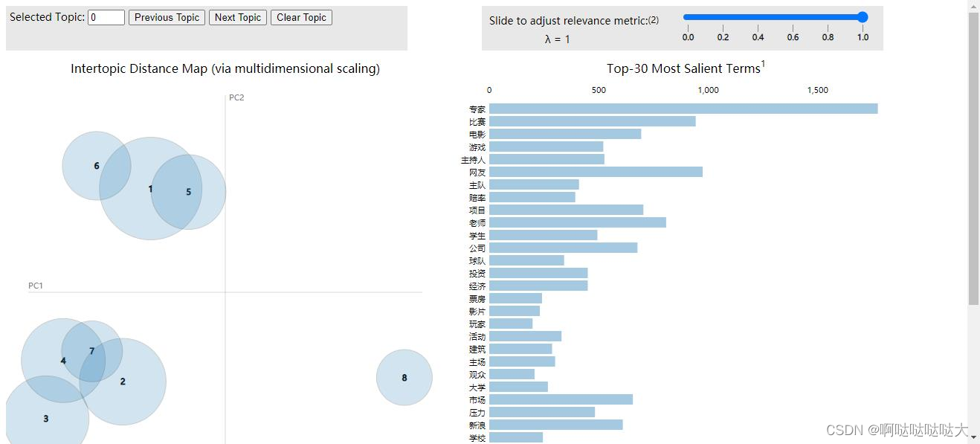Choose topic 5 bubble
This screenshot has width=980, height=444.
(188, 192)
